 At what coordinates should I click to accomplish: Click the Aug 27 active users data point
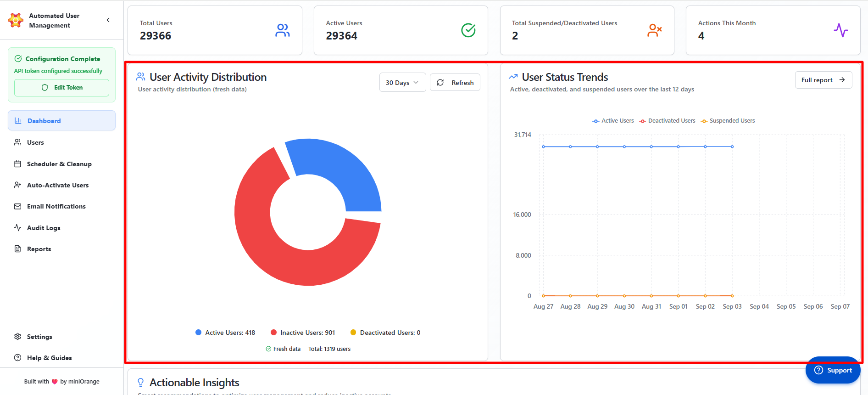point(544,147)
